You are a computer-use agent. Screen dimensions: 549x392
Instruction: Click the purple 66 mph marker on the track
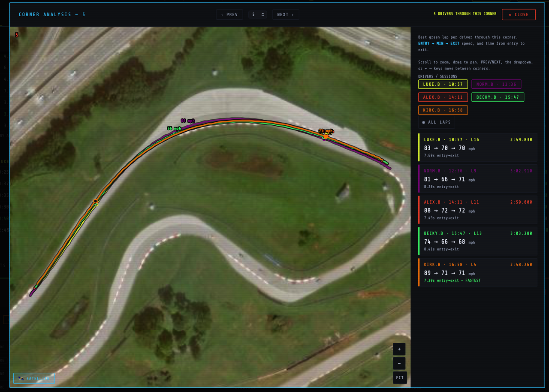coord(188,121)
